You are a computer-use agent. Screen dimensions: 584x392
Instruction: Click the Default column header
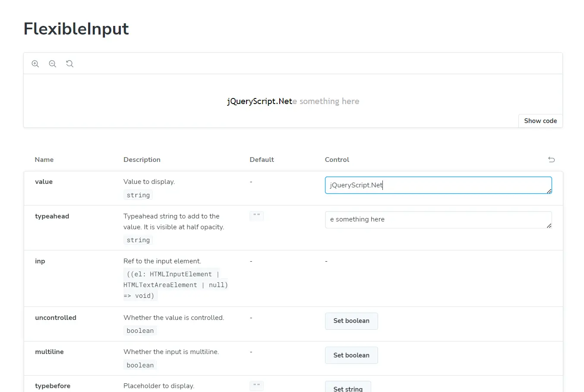pos(262,160)
